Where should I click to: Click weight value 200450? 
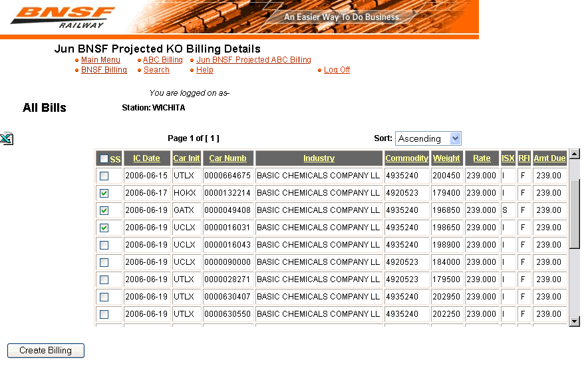pyautogui.click(x=446, y=176)
